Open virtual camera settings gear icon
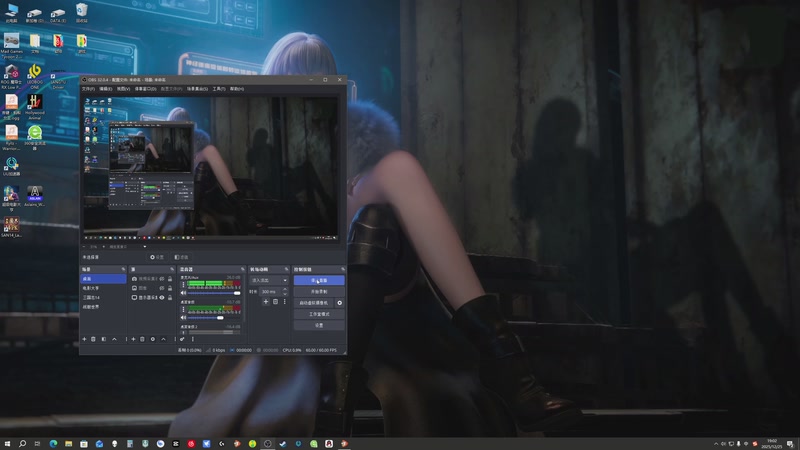 pyautogui.click(x=339, y=303)
